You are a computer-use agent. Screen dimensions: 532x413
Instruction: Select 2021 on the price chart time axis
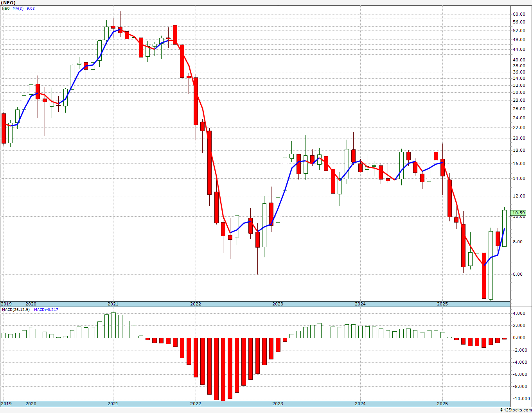(113, 304)
